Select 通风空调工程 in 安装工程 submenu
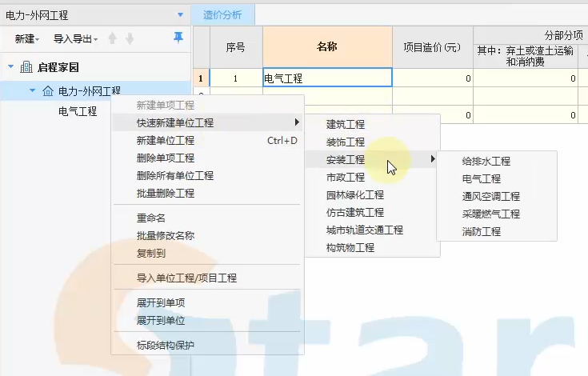The width and height of the screenshot is (588, 376). pos(497,197)
